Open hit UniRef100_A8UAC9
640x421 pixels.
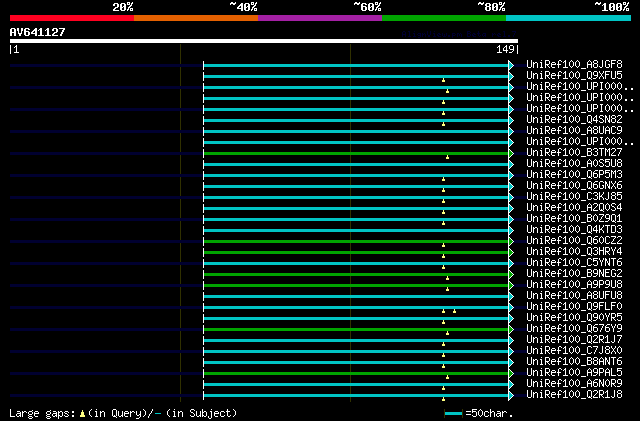click(x=574, y=131)
